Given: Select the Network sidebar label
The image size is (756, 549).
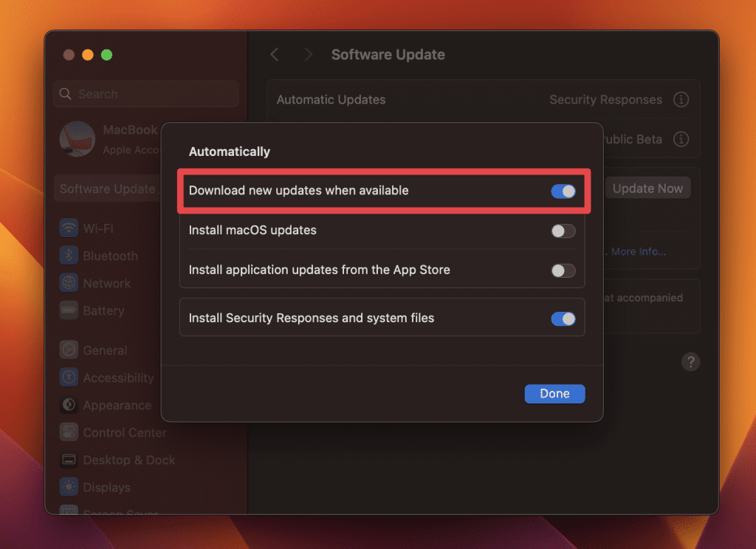Looking at the screenshot, I should point(106,283).
